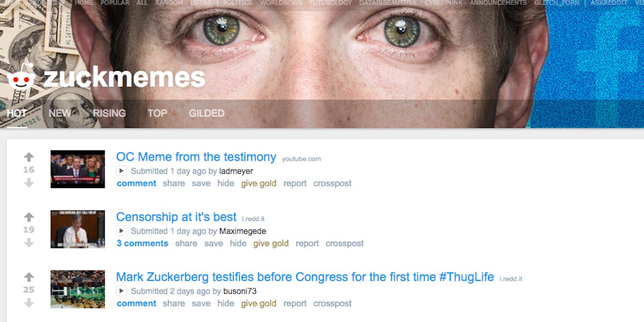
Task: Give gold to the 'Censorship' post
Action: [x=271, y=243]
